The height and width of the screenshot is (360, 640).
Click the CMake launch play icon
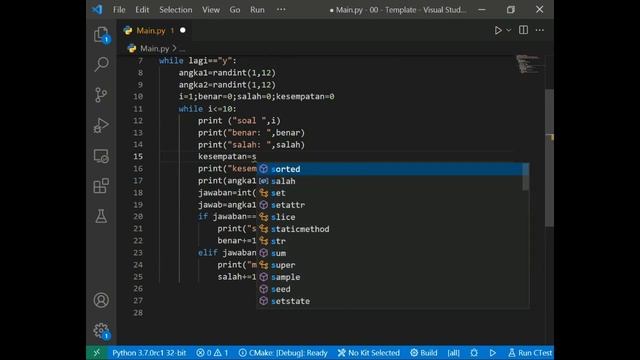pos(493,353)
